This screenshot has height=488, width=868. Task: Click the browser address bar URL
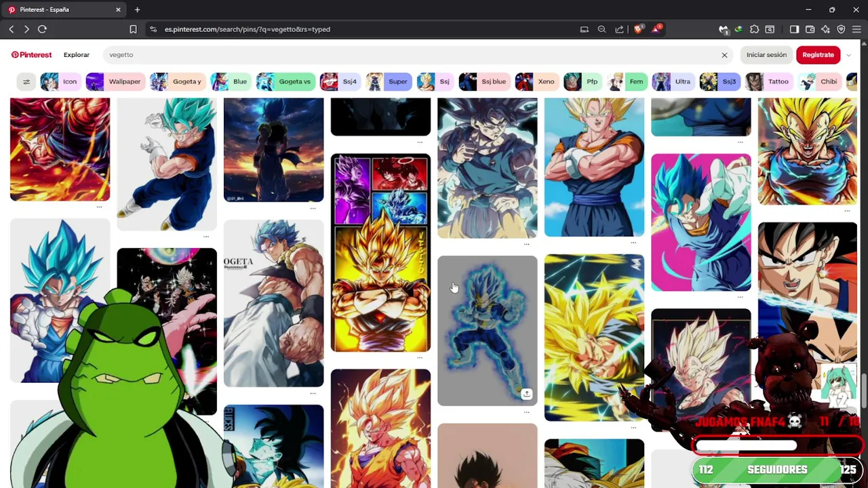[x=247, y=29]
